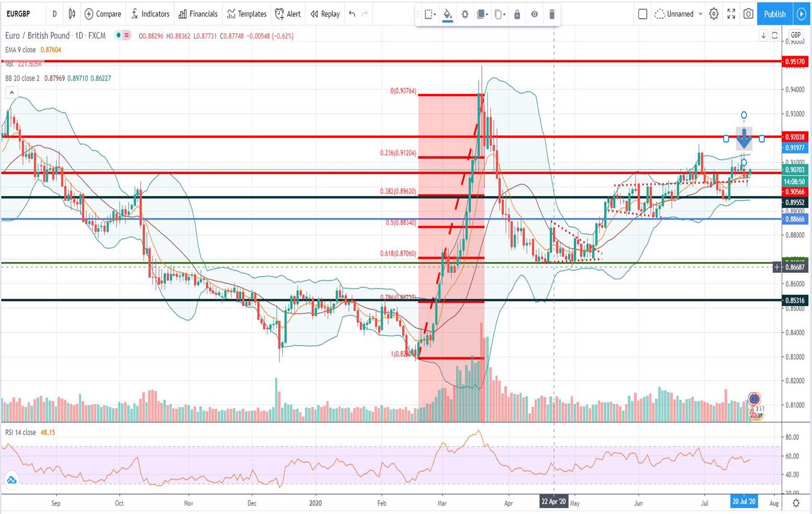Open the EURGBP symbol search field

(x=19, y=14)
